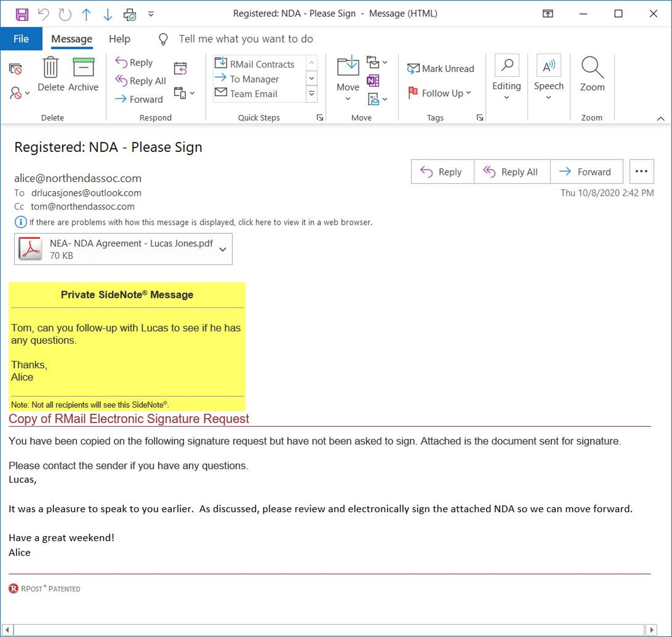The image size is (672, 637).
Task: Click the view in web browser info bar
Action: pos(200,222)
